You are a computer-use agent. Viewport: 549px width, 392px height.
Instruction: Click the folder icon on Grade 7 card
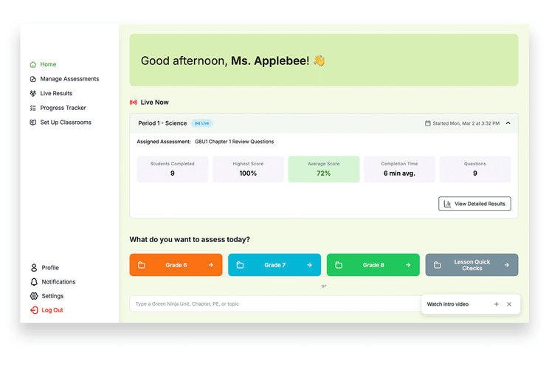241,265
